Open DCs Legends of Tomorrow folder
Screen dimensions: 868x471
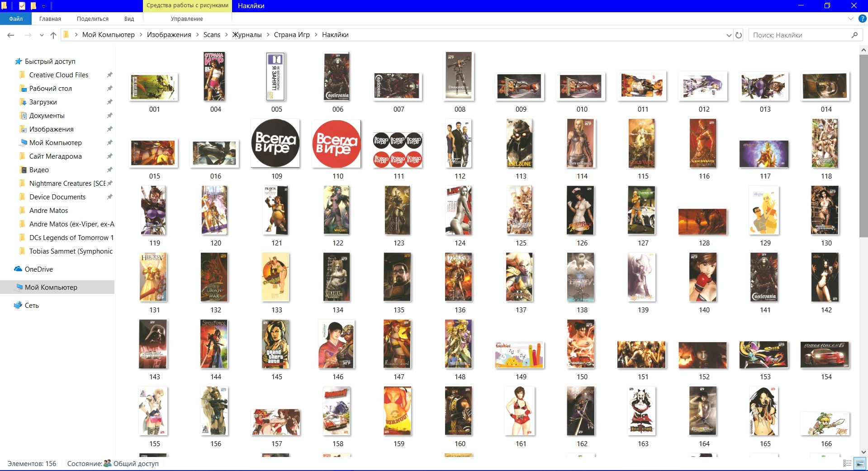(x=71, y=237)
